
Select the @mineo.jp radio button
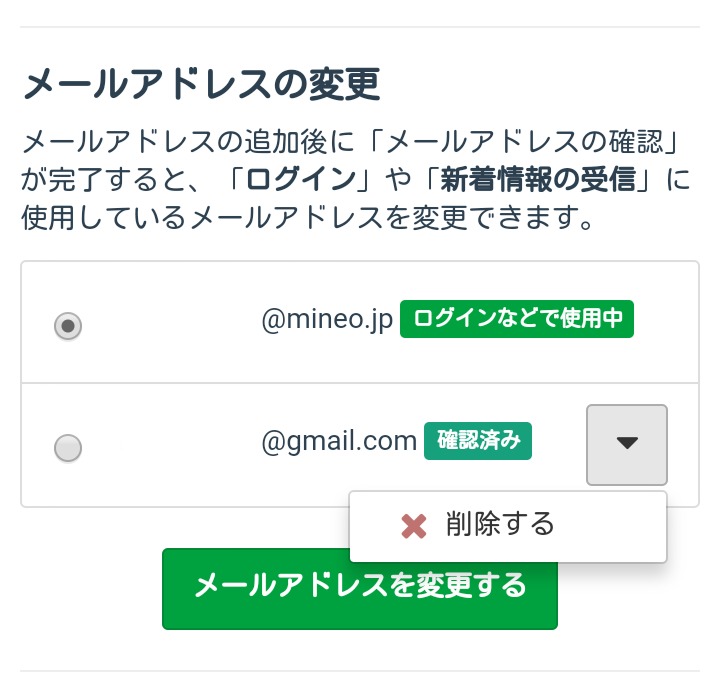68,326
